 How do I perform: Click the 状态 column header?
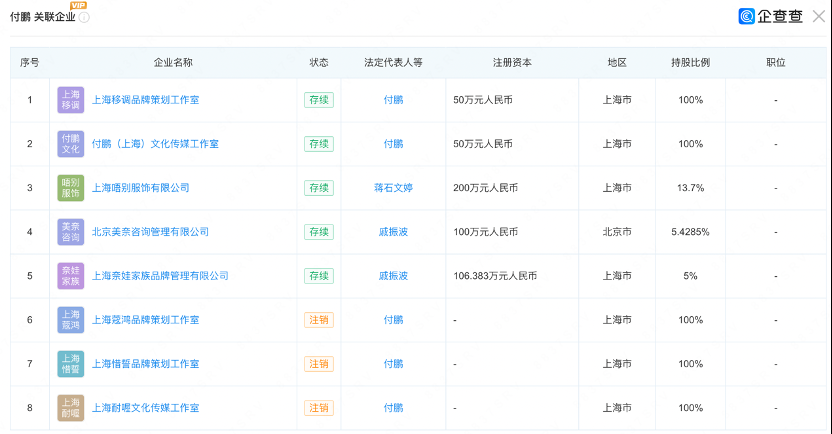click(319, 63)
